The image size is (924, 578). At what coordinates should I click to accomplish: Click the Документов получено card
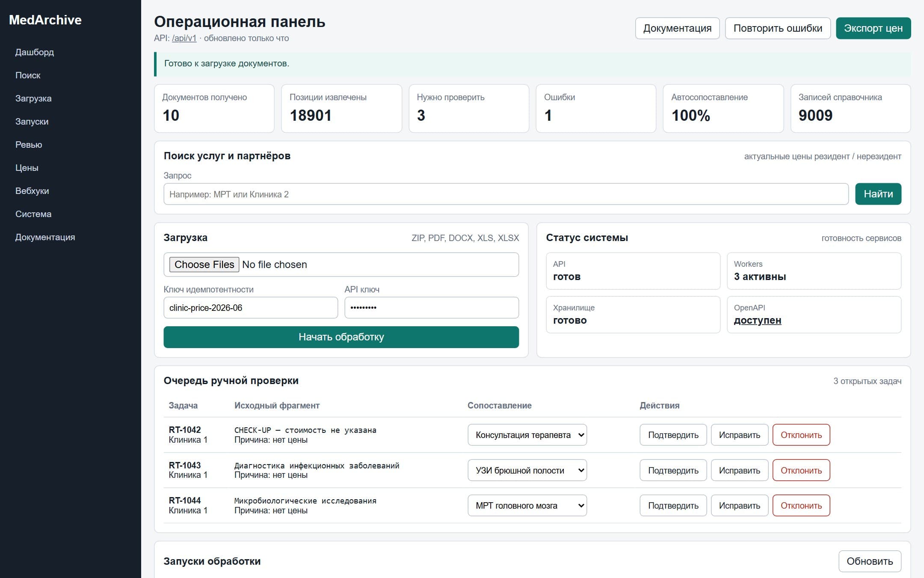[x=214, y=108]
